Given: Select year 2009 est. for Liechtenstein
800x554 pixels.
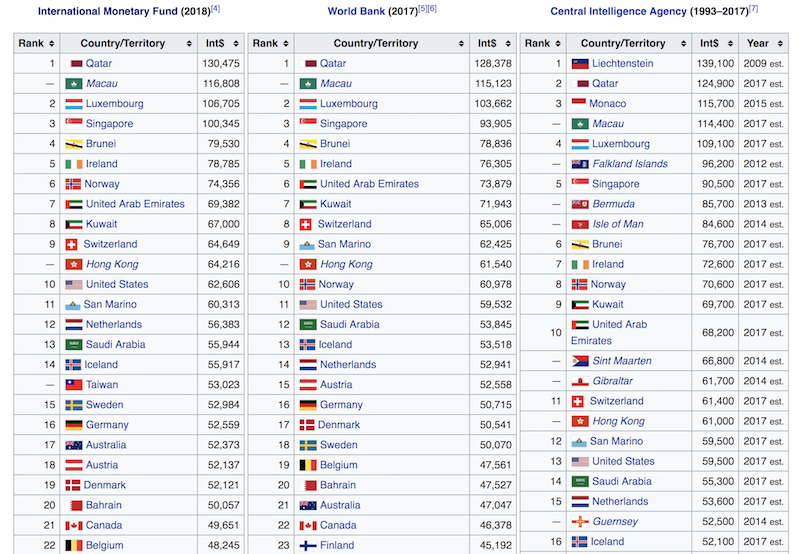Looking at the screenshot, I should coord(763,63).
